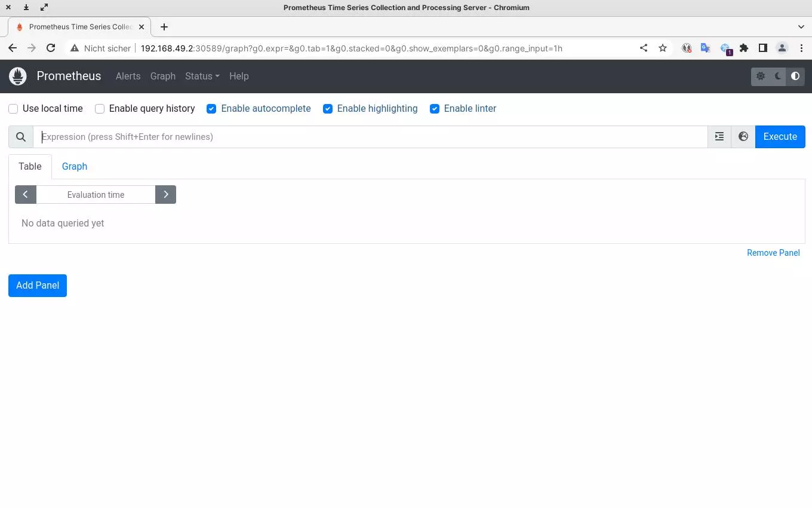Open the tab search chevron in Chromium

coord(801,27)
